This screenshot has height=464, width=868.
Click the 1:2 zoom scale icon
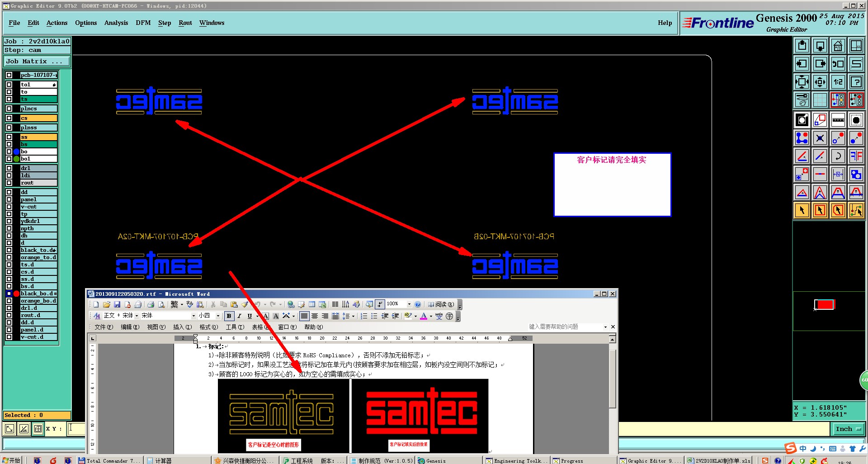click(x=838, y=82)
